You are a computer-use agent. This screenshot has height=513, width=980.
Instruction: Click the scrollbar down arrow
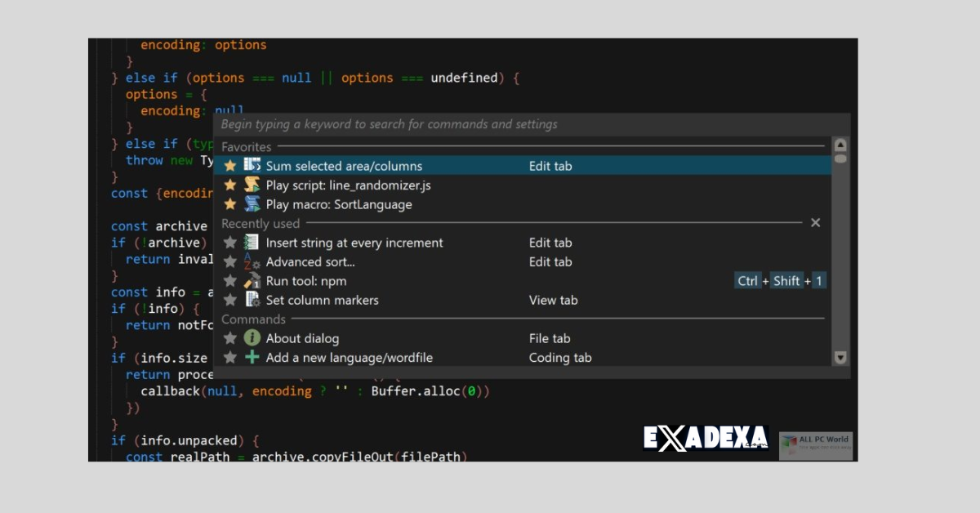(840, 358)
